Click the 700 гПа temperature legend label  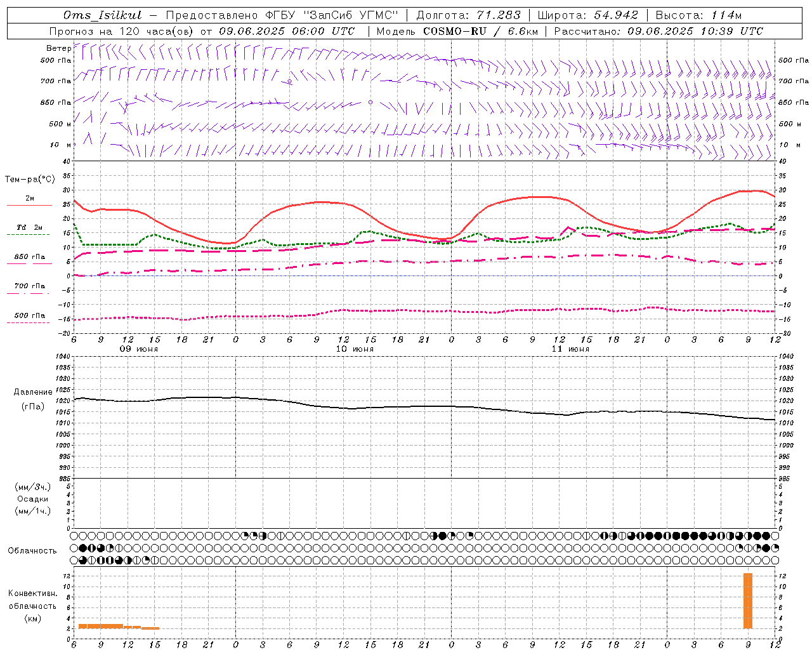pyautogui.click(x=30, y=286)
